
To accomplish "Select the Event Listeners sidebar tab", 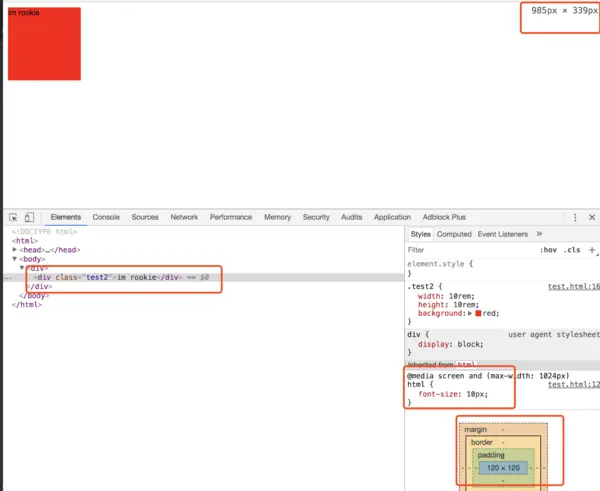I will pos(502,234).
